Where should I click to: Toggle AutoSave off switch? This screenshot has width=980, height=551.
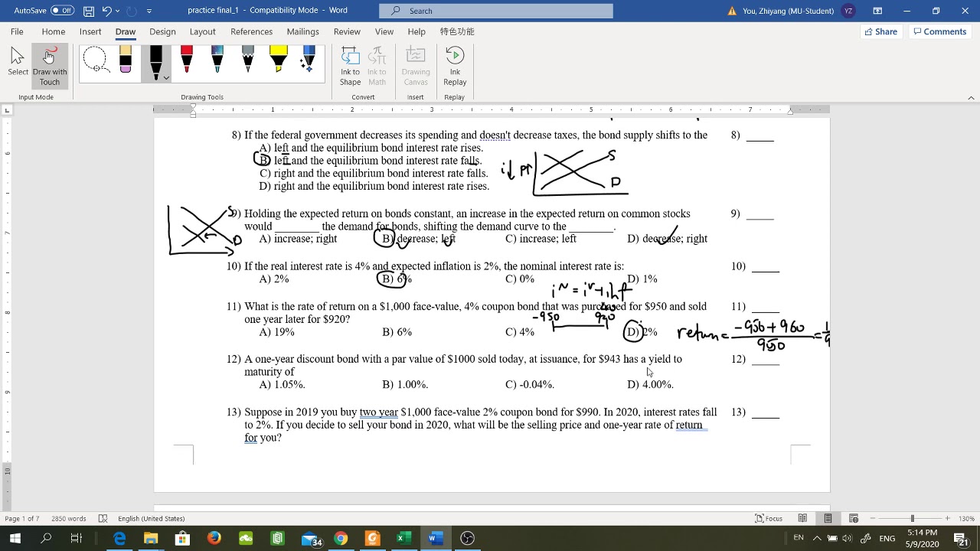(x=62, y=11)
